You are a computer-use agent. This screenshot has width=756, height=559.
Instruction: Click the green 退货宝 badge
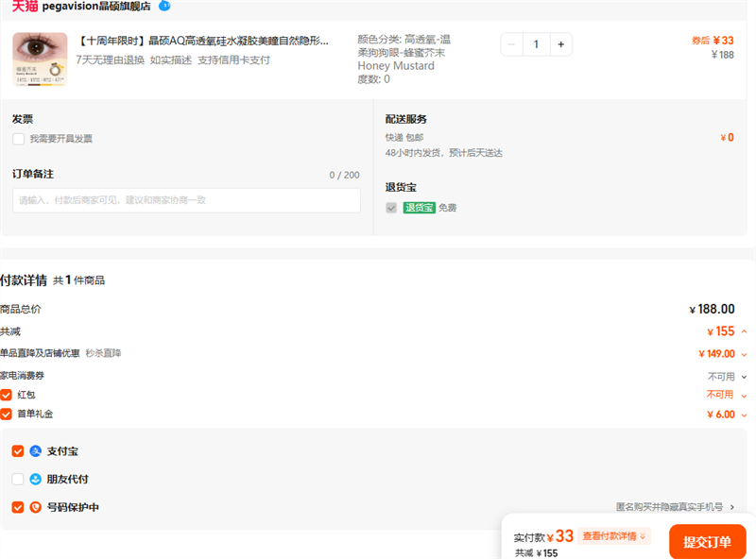[419, 208]
